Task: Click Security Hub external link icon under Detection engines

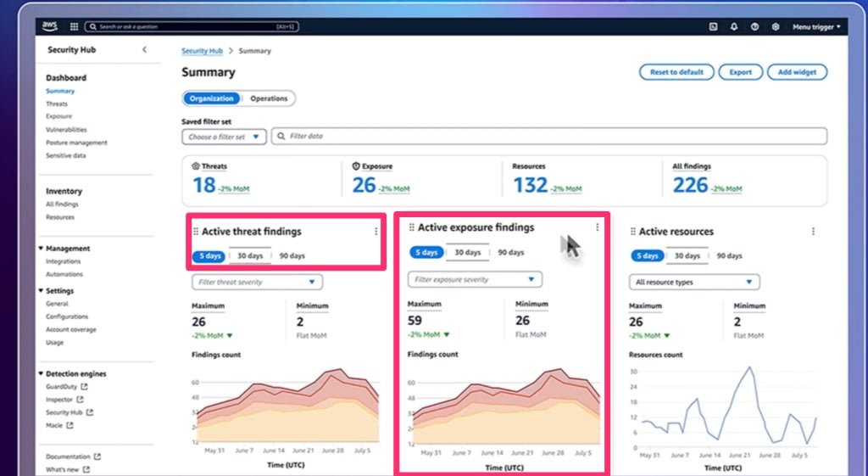Action: (x=90, y=412)
